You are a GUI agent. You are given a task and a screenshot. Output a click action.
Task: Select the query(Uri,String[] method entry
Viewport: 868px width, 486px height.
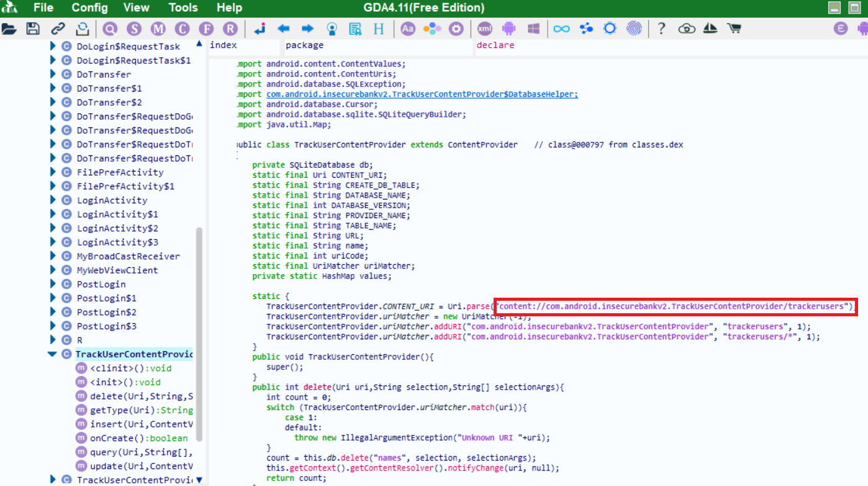[141, 452]
